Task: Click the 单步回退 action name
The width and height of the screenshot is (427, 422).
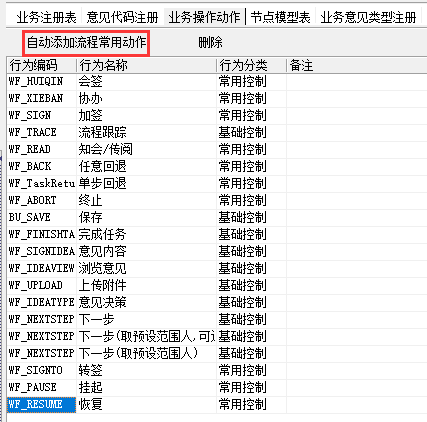Action: 103,184
